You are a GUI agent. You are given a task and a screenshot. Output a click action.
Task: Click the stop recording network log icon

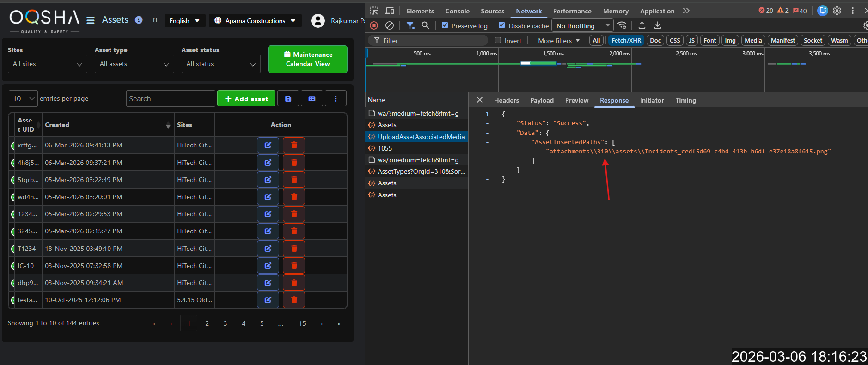[x=374, y=25]
